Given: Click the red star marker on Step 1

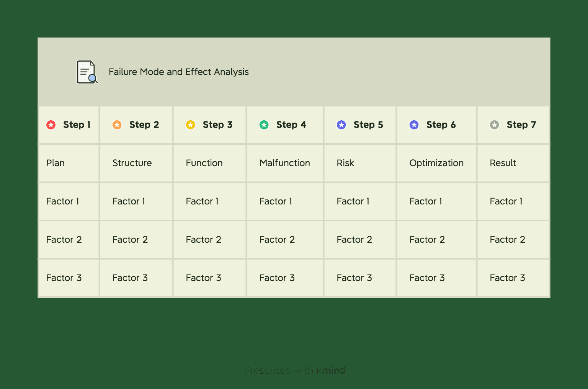Looking at the screenshot, I should (51, 125).
